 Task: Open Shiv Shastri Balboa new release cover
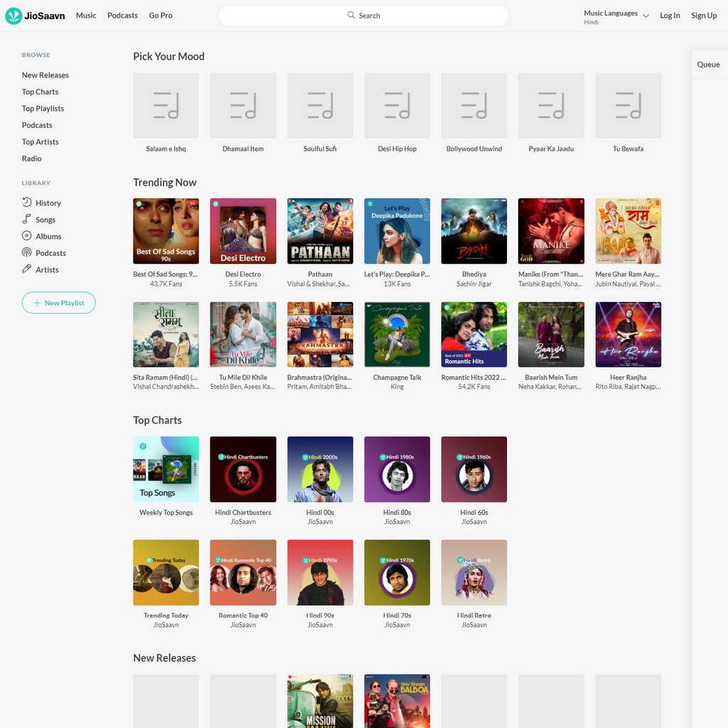397,701
